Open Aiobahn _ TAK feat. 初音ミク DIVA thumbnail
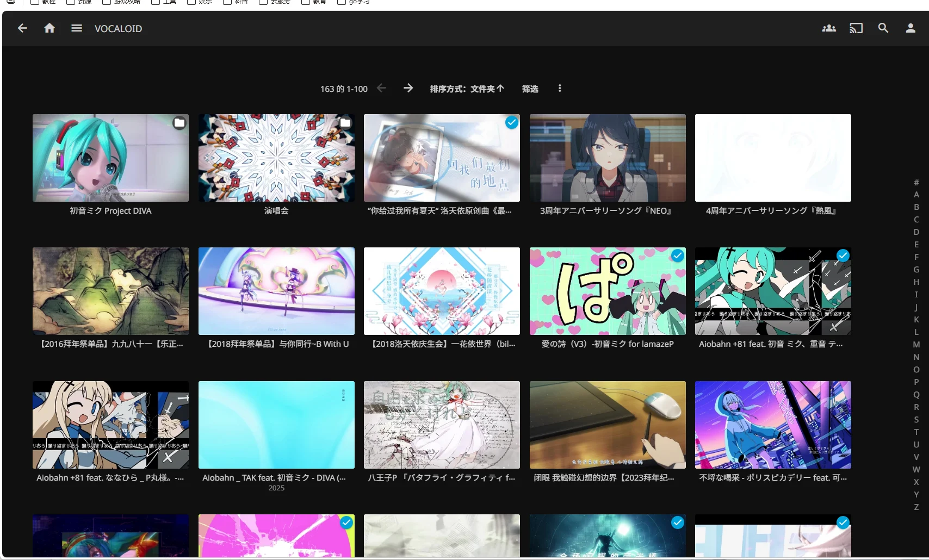 point(276,425)
